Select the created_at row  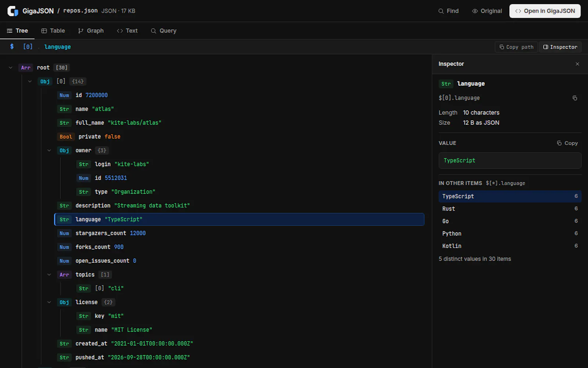pos(239,344)
